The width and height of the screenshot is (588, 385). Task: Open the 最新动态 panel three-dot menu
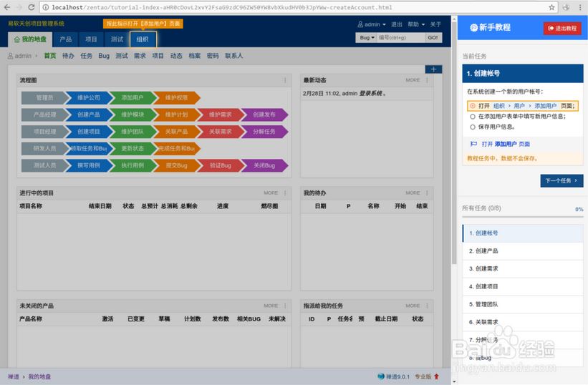(427, 80)
